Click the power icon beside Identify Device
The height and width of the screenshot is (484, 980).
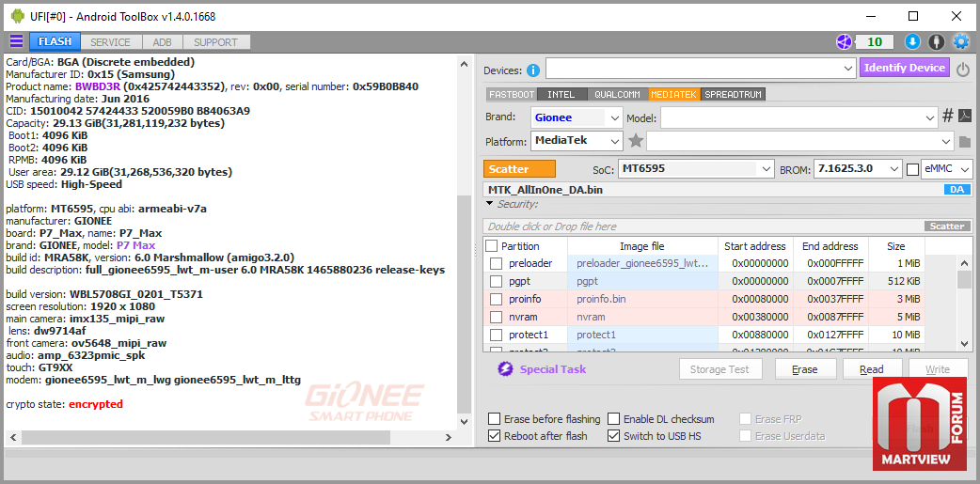(x=963, y=69)
